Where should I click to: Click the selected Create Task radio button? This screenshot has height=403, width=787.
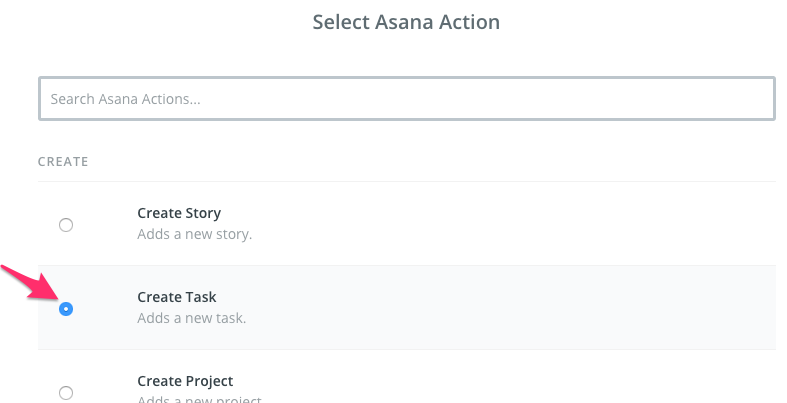66,309
